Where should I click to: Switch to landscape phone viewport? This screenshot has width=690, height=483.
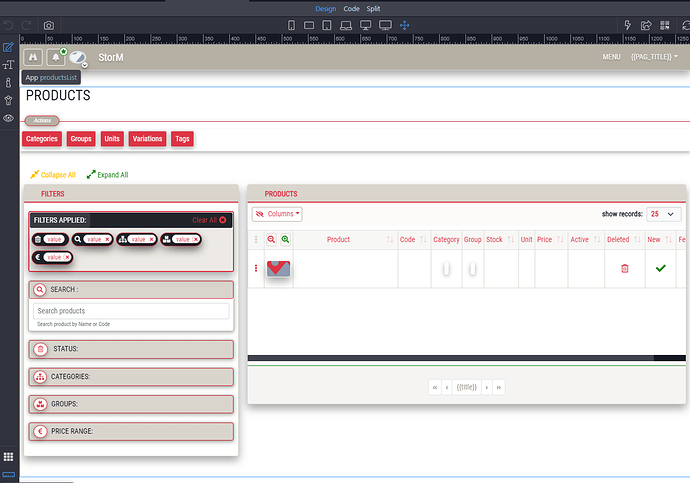pos(309,26)
